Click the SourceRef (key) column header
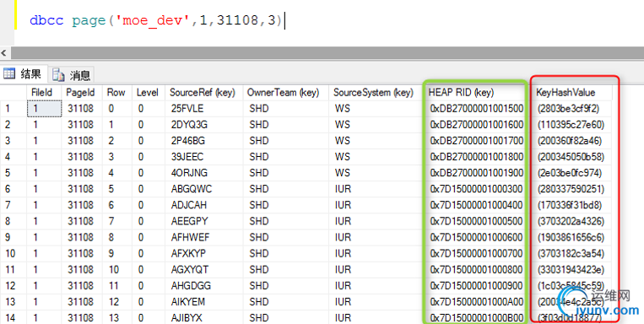The height and width of the screenshot is (324, 644). 203,93
